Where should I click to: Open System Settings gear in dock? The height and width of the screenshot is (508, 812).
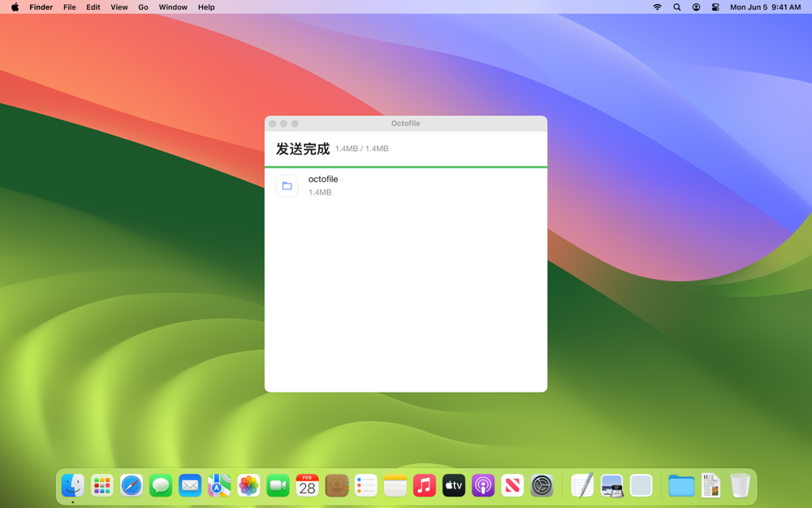tap(542, 486)
